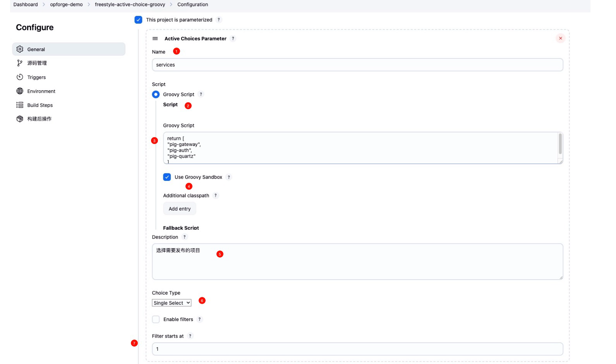Viewport: 616px width, 364px height.
Task: Open the Choice Type Single Select dropdown
Action: pos(172,303)
